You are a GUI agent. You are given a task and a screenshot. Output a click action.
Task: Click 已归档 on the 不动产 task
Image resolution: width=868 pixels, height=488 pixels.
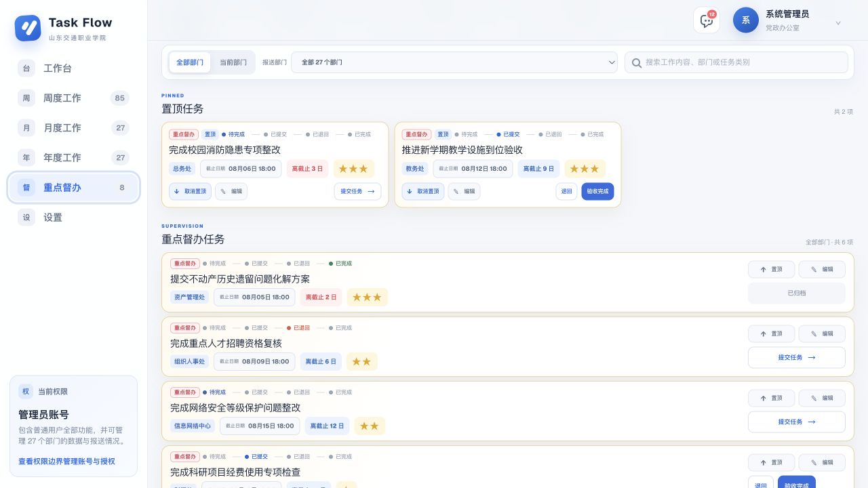(797, 293)
